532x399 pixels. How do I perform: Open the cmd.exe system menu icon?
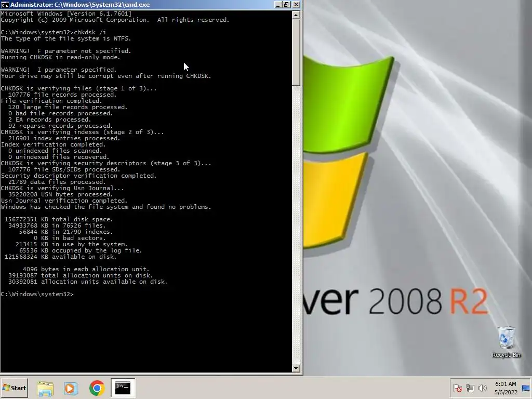pos(5,4)
